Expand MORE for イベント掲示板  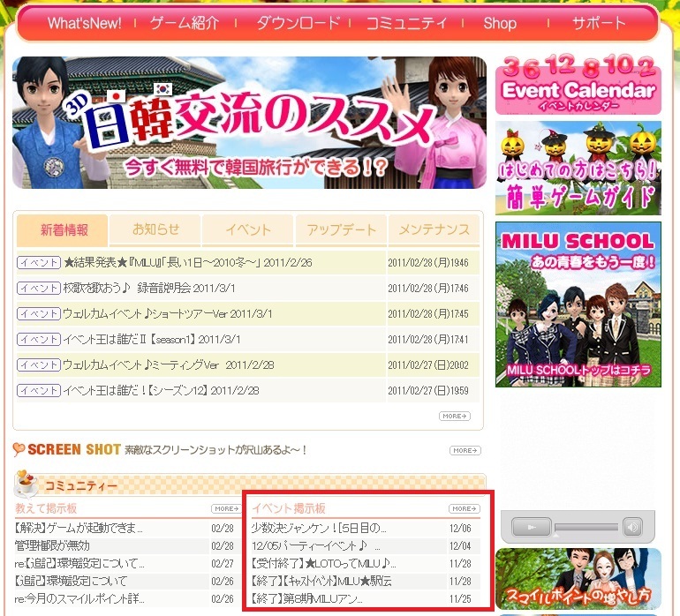coord(464,508)
